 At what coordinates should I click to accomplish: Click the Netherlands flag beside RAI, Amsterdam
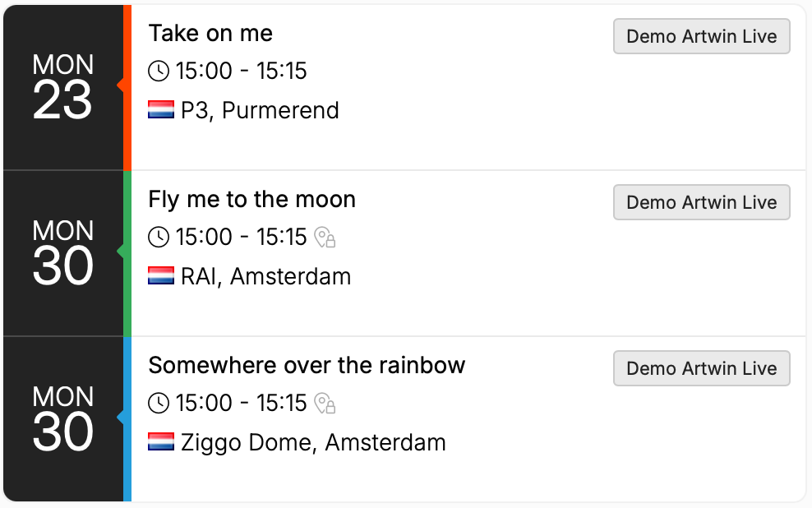coord(161,277)
